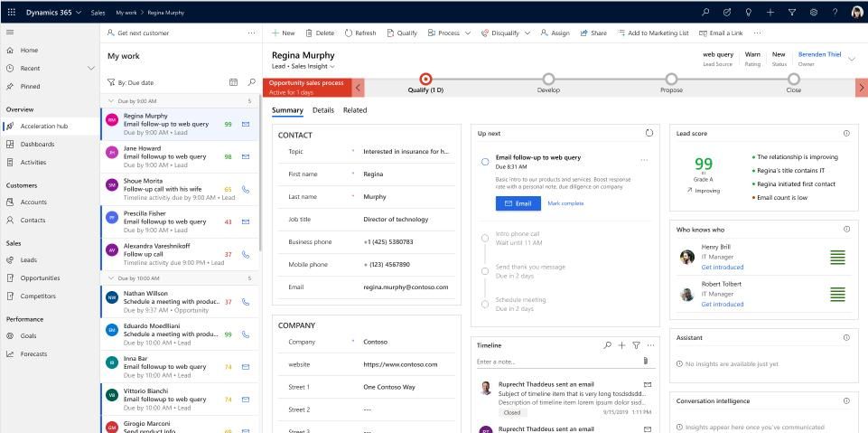This screenshot has height=433, width=868.
Task: Expand the Disqualify dropdown
Action: pyautogui.click(x=527, y=33)
